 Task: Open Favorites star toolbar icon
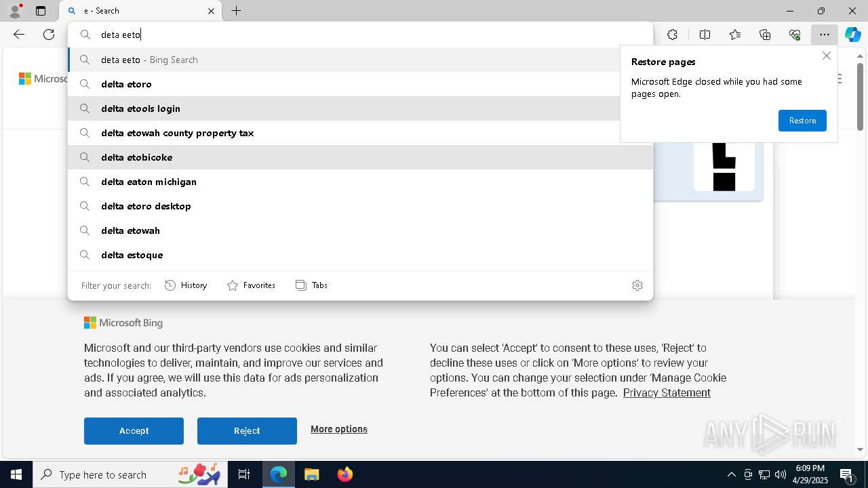click(735, 35)
